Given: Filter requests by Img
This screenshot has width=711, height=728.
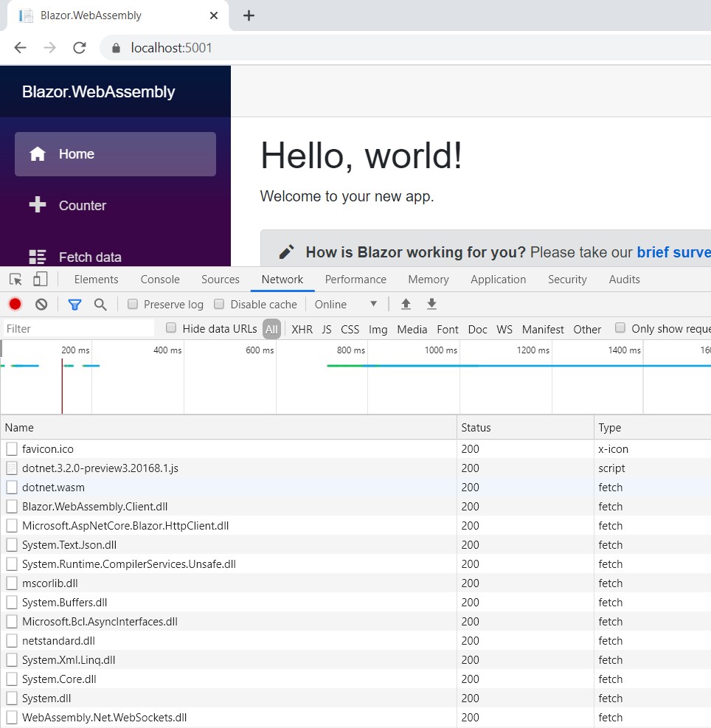Looking at the screenshot, I should point(378,329).
